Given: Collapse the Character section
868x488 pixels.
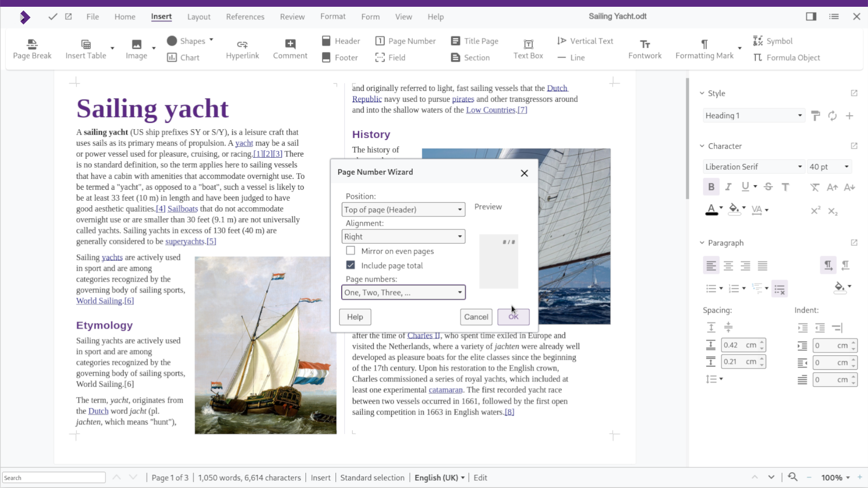Looking at the screenshot, I should [x=702, y=146].
